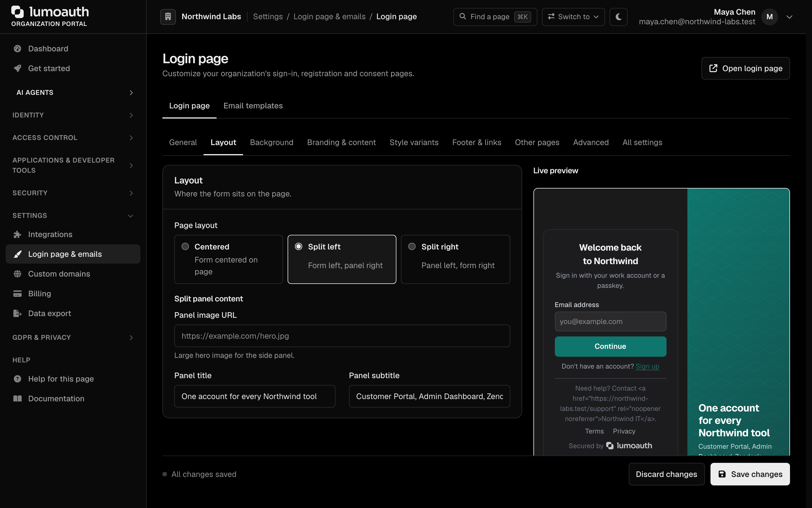Click the Settings breadcrumb link
Viewport: 812px width, 508px height.
pyautogui.click(x=268, y=16)
